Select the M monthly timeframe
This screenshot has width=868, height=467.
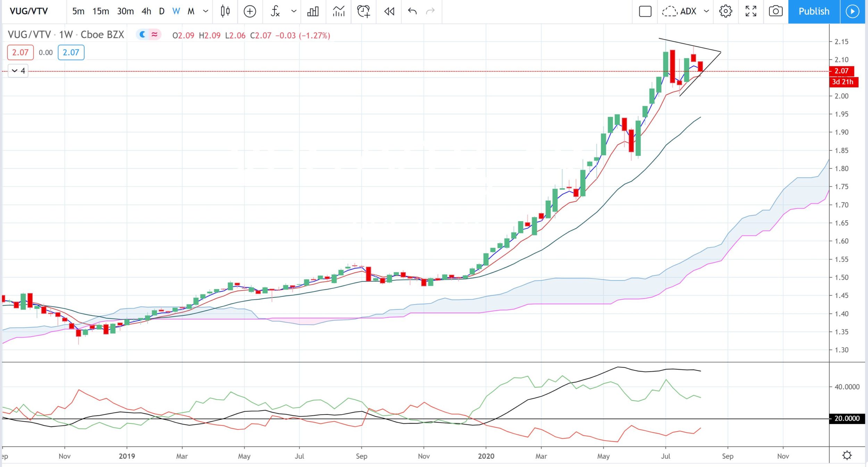coord(191,11)
